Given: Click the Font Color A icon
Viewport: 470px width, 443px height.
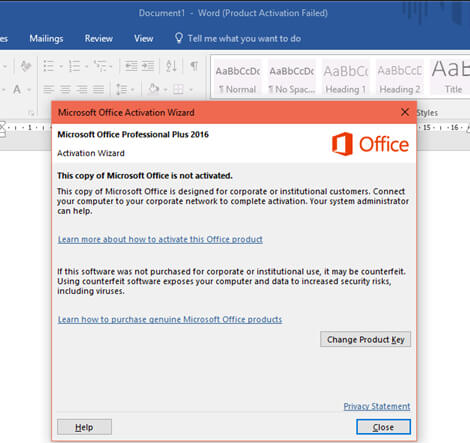Looking at the screenshot, I should click(x=17, y=89).
